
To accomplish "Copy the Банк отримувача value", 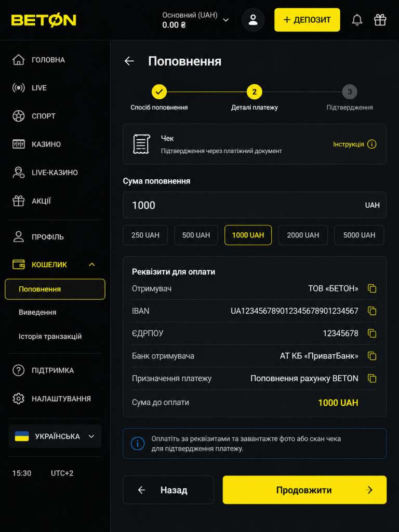I will [x=372, y=356].
